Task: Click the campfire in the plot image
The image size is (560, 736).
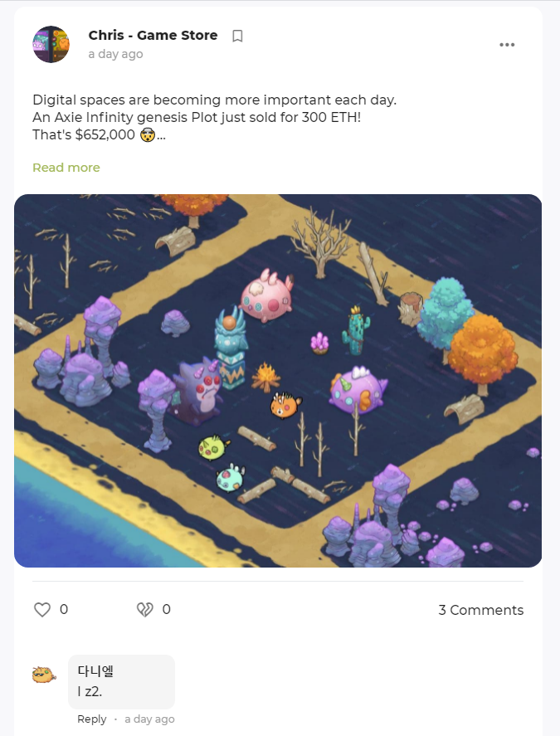Action: click(x=265, y=377)
